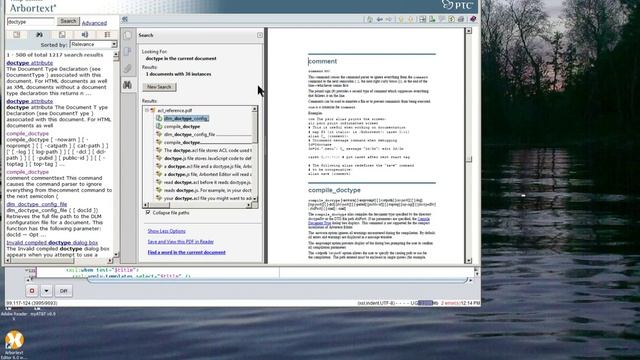Click the purple book icon in help toolbar
The image size is (640, 360).
coord(473,19)
